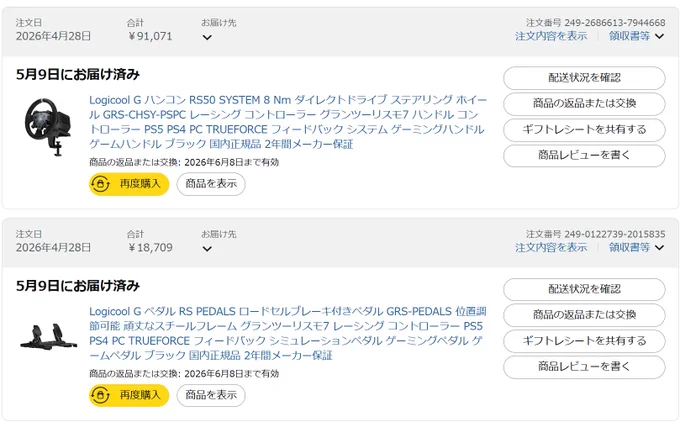
Task: Click 商品を表示 for the RS50 wheel
Action: pyautogui.click(x=211, y=184)
